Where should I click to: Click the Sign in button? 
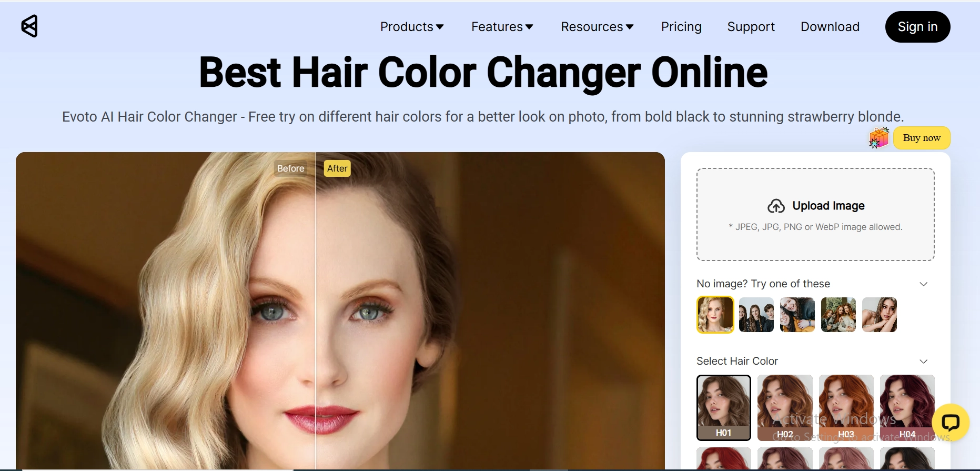(917, 27)
